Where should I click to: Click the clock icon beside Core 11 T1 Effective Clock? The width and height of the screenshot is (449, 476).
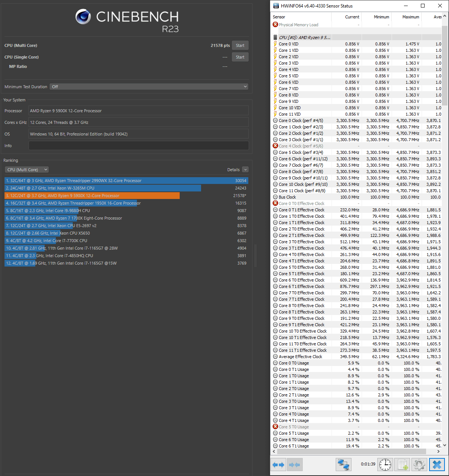[x=275, y=350]
